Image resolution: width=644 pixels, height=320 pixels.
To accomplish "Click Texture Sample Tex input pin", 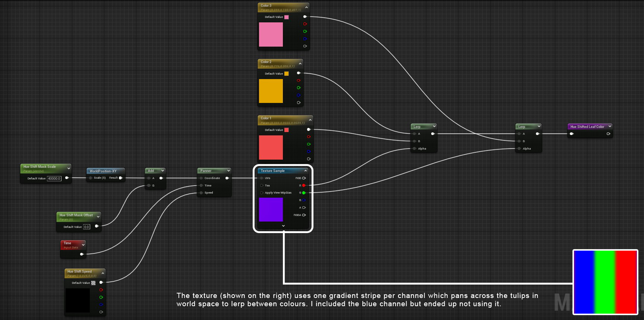I will click(x=262, y=185).
